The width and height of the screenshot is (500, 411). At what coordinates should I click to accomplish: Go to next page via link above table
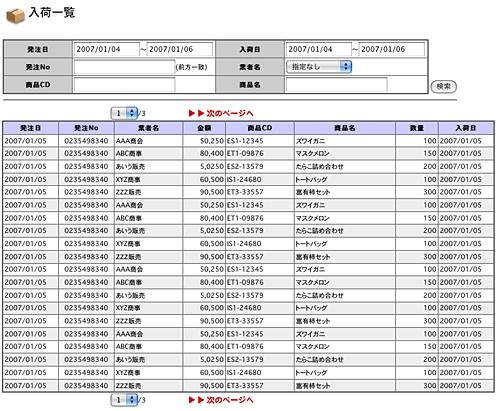pyautogui.click(x=221, y=113)
